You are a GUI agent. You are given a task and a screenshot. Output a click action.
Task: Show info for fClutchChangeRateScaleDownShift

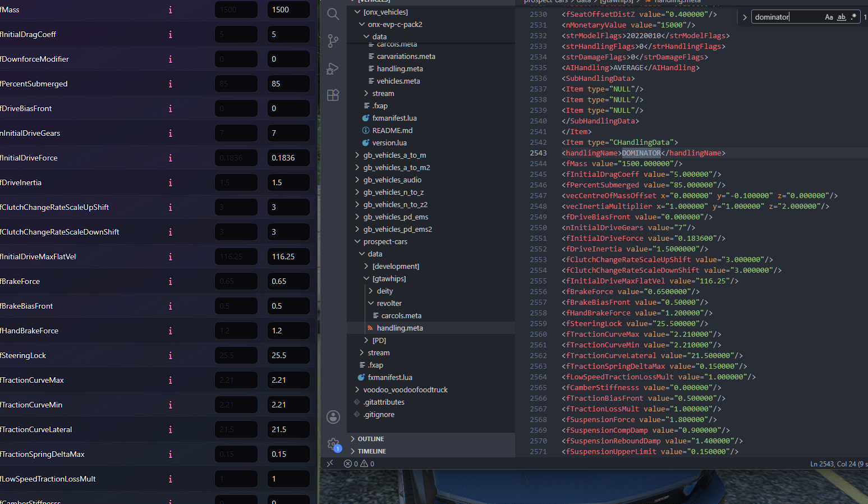pyautogui.click(x=171, y=232)
